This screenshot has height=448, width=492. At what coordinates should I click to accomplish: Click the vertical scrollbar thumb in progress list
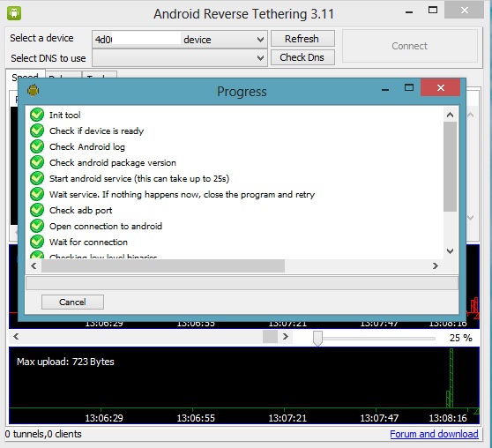(x=450, y=167)
